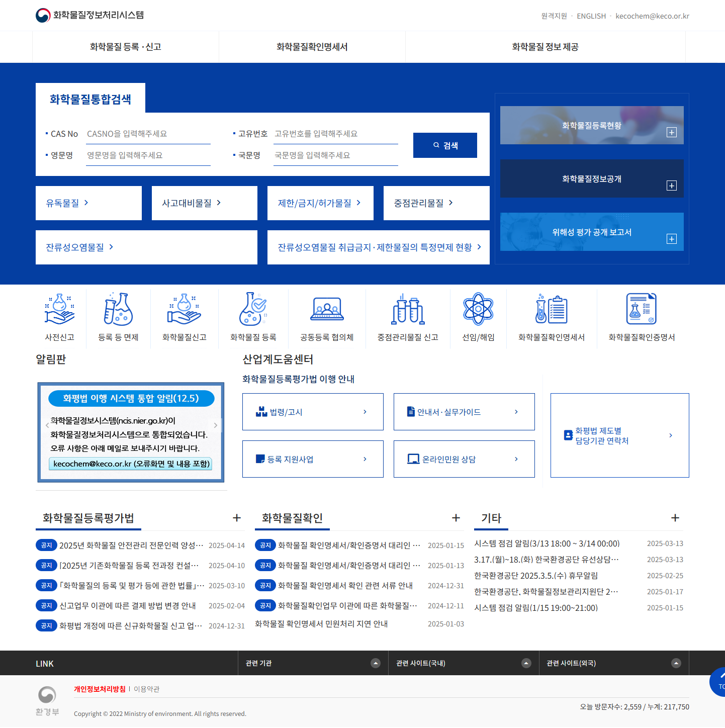Open the 화학물질확인증명서 certificate icon
This screenshot has width=725, height=728.
[641, 309]
